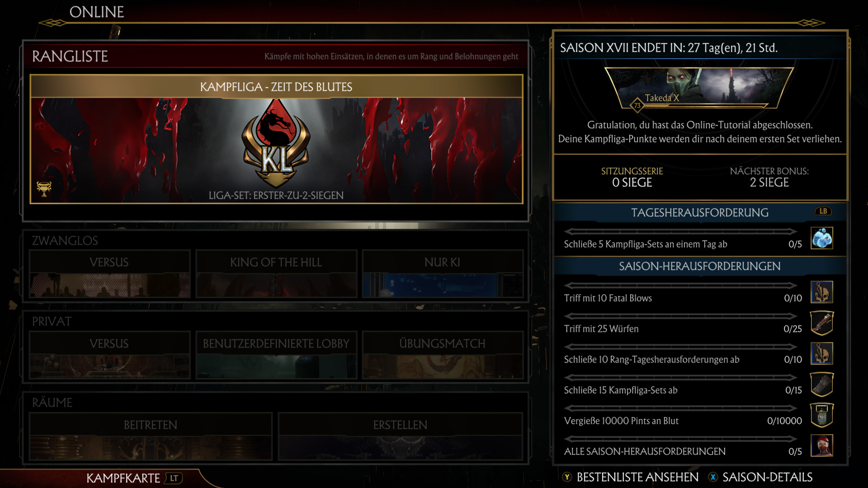Select the 15 Kampfliga-Sets gear reward icon
The image size is (868, 488).
click(x=822, y=385)
